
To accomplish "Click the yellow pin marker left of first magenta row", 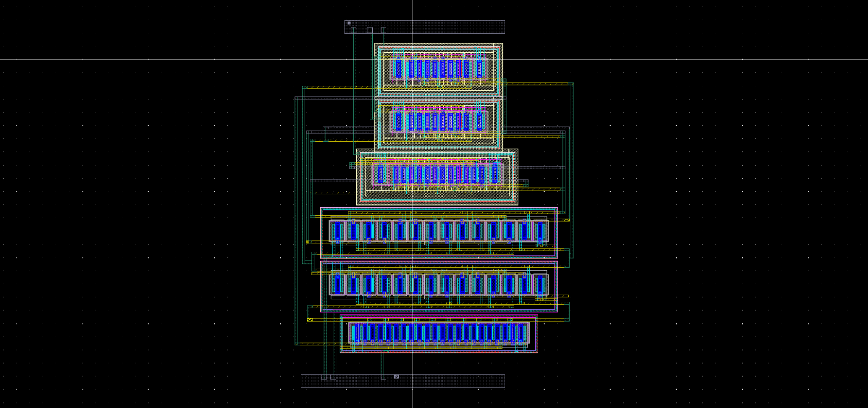I will [307, 242].
